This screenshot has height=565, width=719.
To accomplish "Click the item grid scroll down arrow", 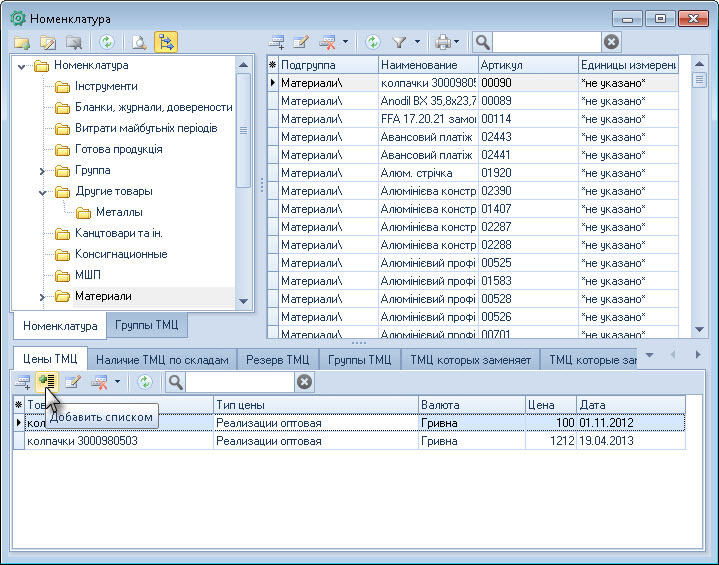I will tap(699, 330).
